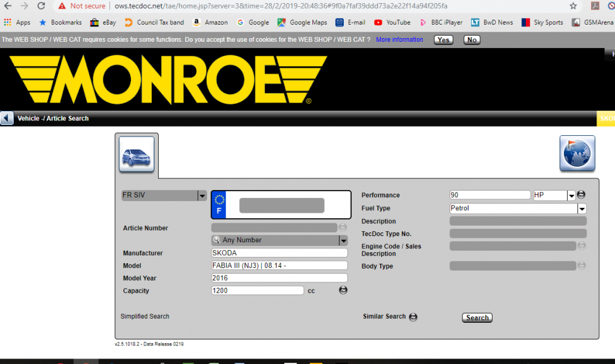Open the GSMArena bookmark
Screen dimensions: 615x364
click(x=592, y=22)
